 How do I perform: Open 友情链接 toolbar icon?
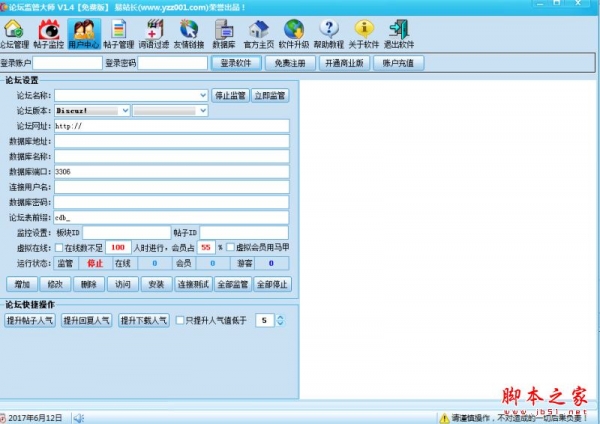coord(189,34)
